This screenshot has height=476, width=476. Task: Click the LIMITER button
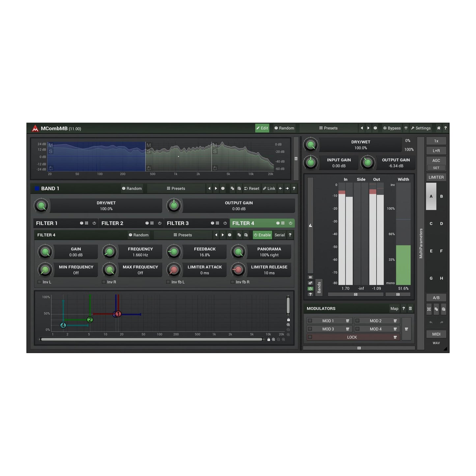tap(436, 177)
